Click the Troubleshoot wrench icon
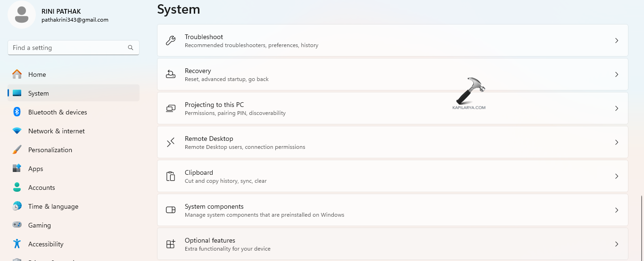Image resolution: width=644 pixels, height=261 pixels. point(171,41)
